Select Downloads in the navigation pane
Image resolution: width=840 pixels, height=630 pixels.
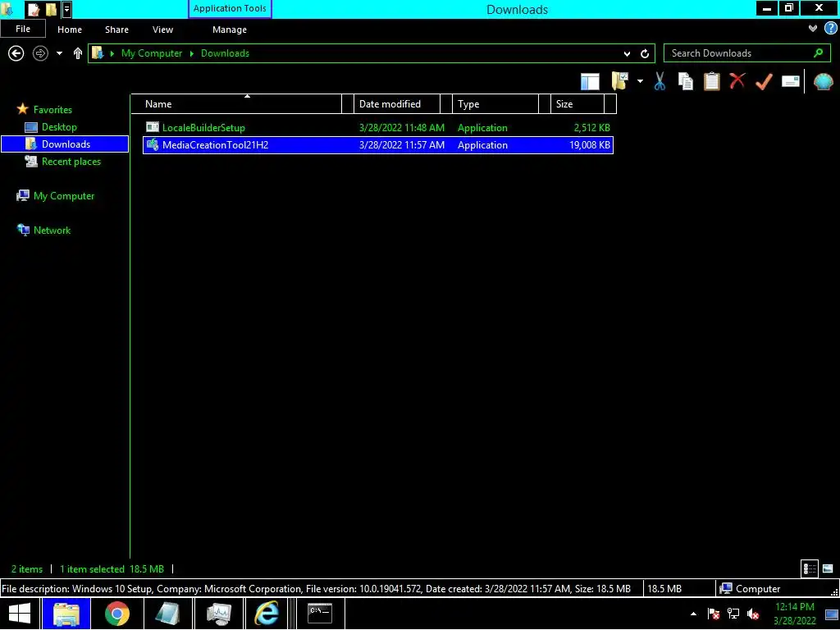pyautogui.click(x=65, y=144)
